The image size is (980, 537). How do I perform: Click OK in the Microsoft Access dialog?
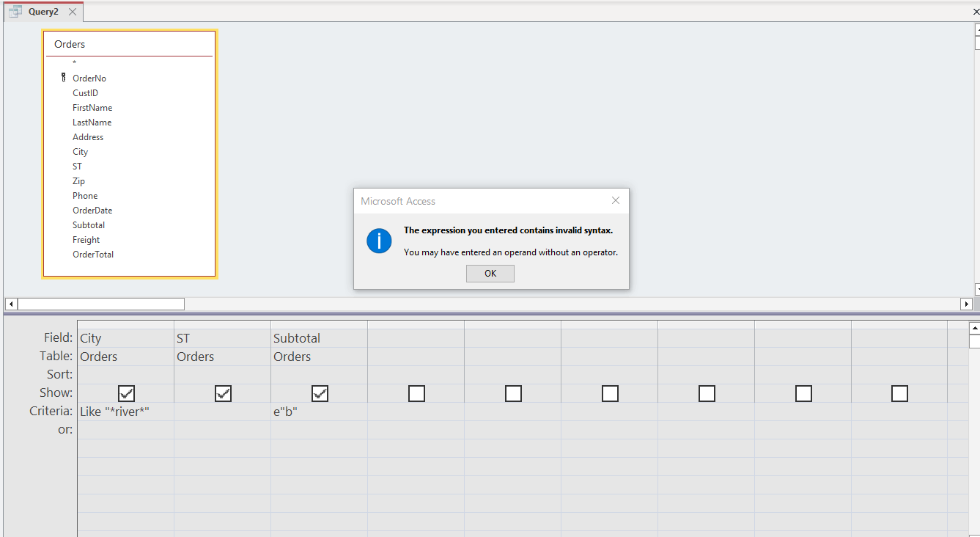490,274
